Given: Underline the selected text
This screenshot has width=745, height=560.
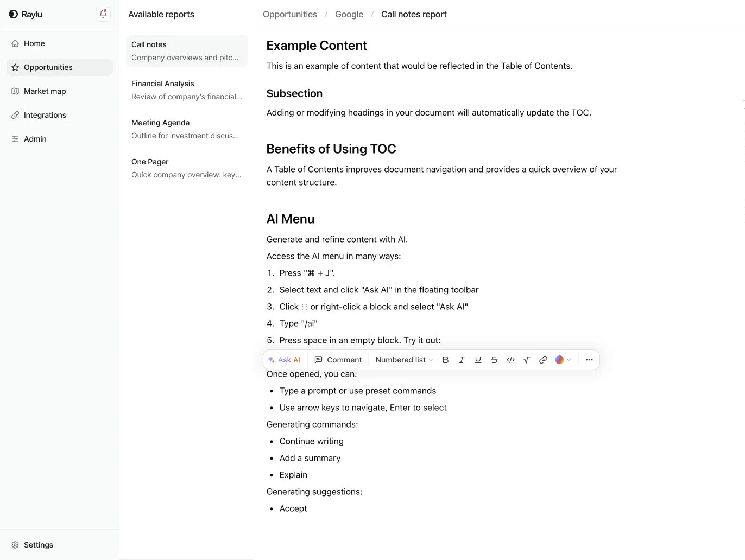Looking at the screenshot, I should (478, 360).
